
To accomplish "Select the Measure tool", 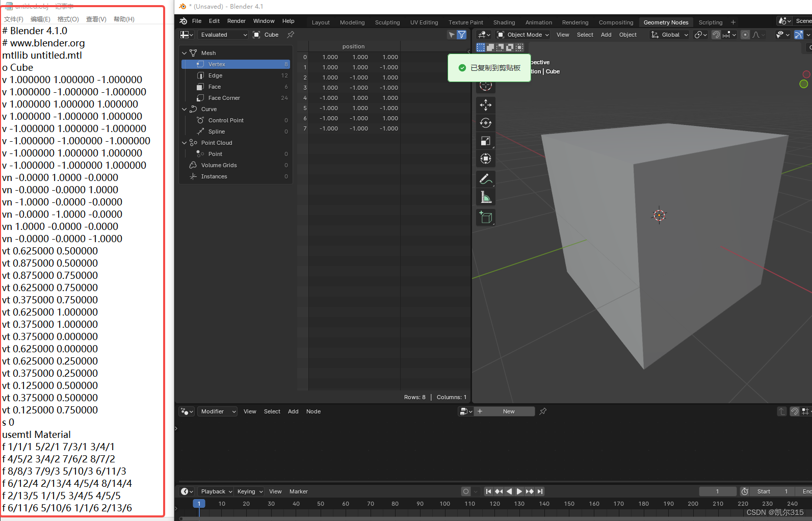I will (486, 197).
